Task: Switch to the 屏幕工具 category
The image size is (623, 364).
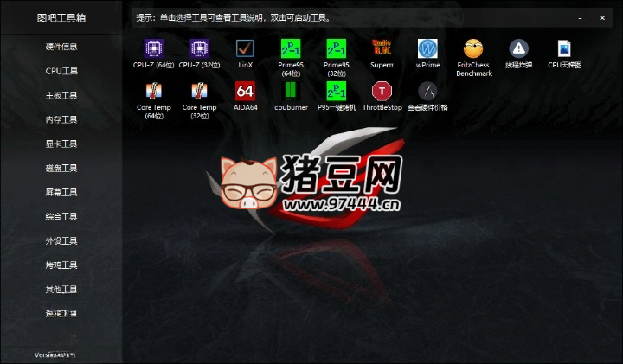Action: pos(61,192)
